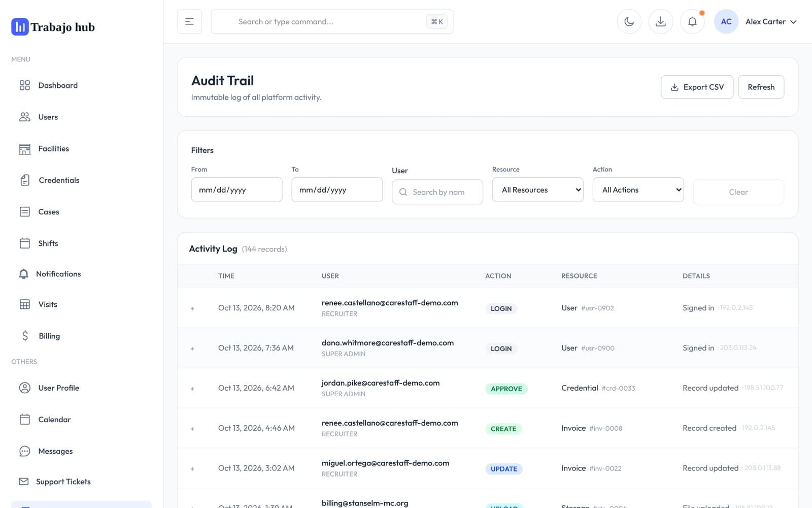Image resolution: width=812 pixels, height=508 pixels.
Task: Click the Support Tickets envelope icon
Action: (x=24, y=481)
